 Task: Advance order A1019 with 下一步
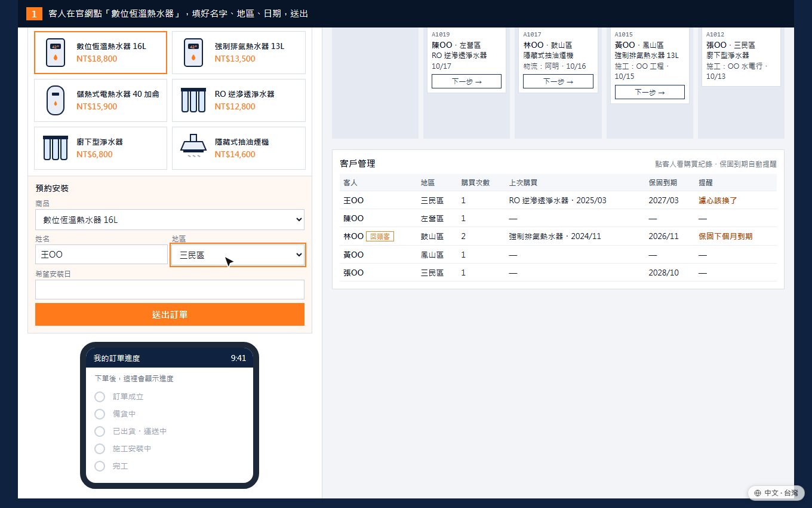(466, 81)
